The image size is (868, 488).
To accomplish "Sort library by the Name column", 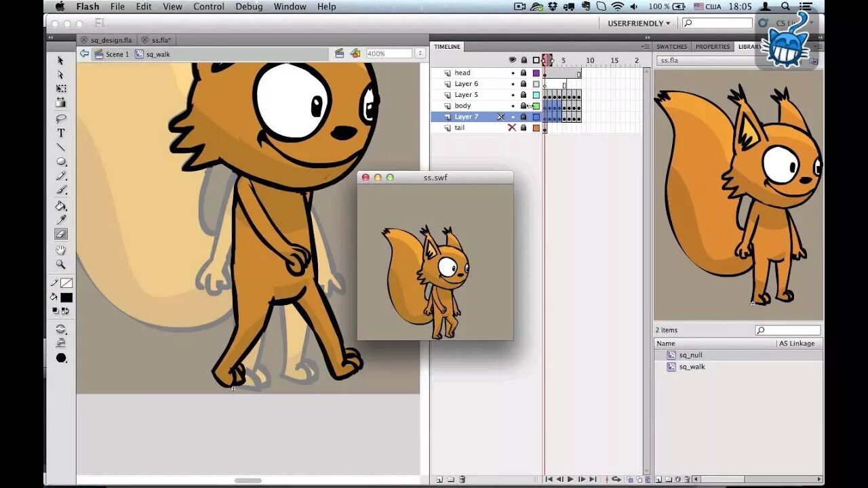I will pyautogui.click(x=715, y=344).
